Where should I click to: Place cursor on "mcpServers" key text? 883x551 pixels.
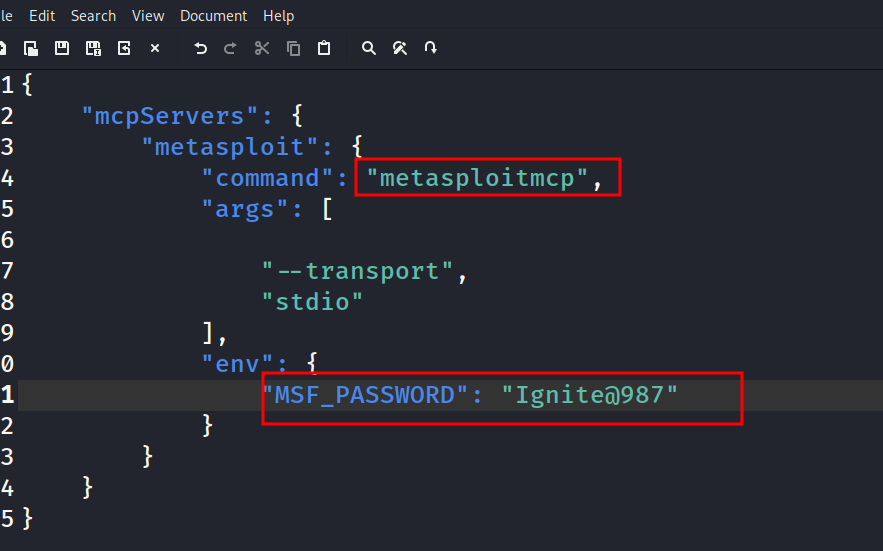click(x=170, y=116)
